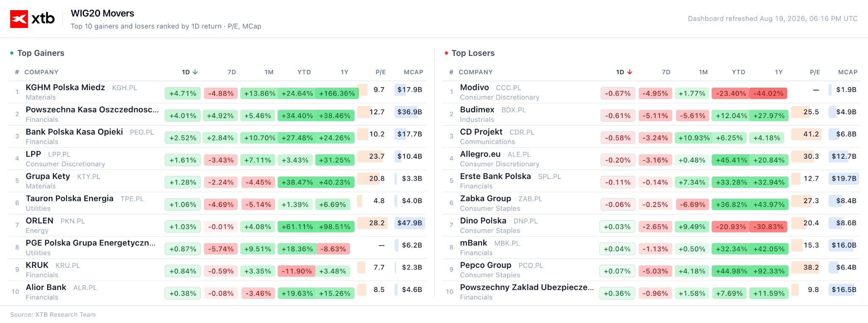Sort Top Gainers by 7D column
The width and height of the screenshot is (868, 323).
232,72
